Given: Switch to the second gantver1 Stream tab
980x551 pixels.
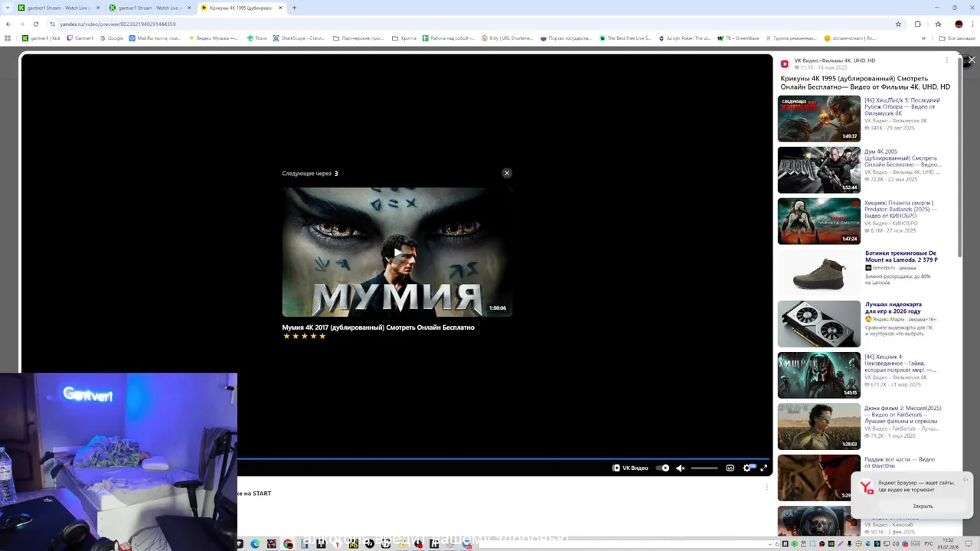Looking at the screenshot, I should click(151, 8).
